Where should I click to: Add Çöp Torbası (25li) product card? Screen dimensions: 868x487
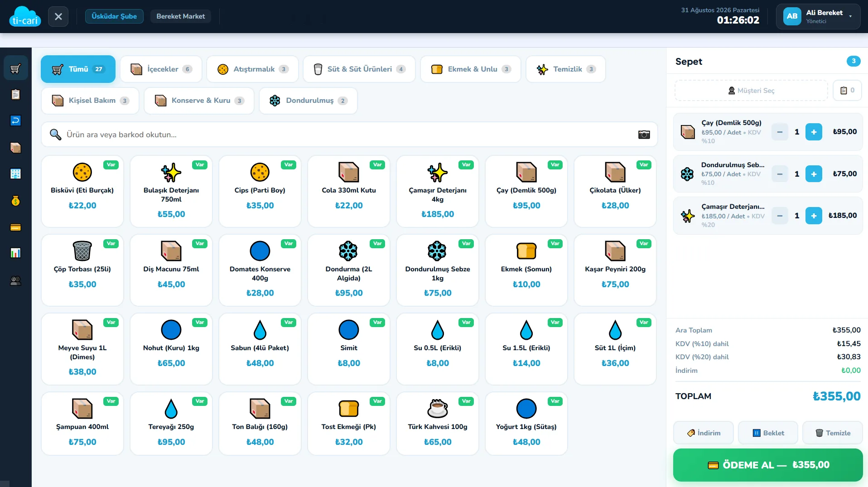(x=82, y=270)
